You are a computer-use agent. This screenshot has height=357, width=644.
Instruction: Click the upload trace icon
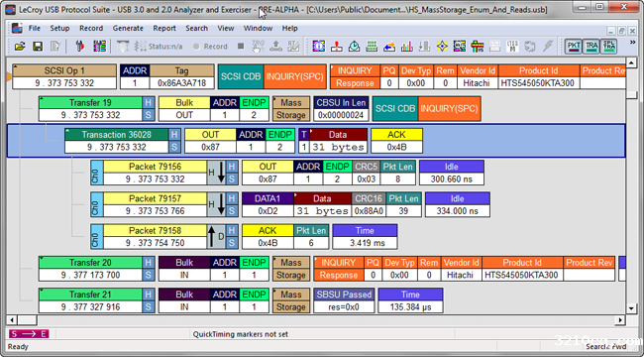click(275, 47)
